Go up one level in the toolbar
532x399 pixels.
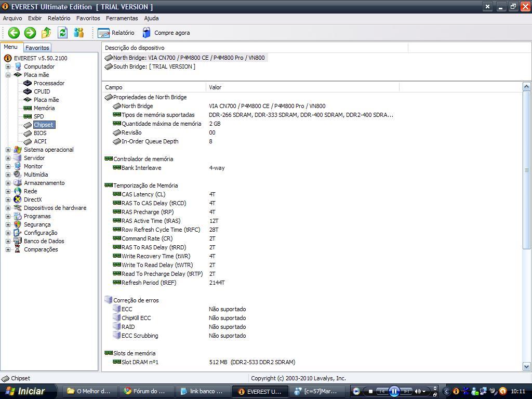pyautogui.click(x=46, y=33)
